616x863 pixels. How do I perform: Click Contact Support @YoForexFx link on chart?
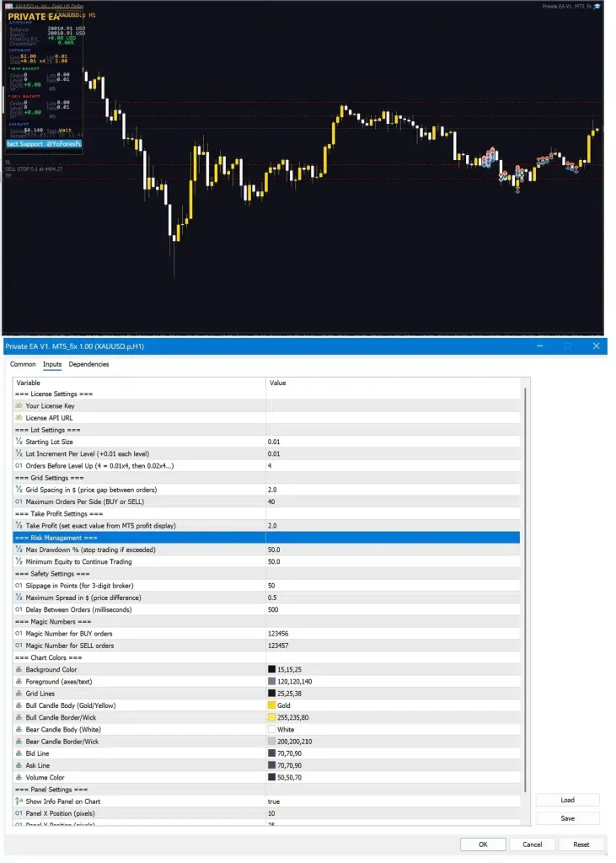tap(44, 143)
